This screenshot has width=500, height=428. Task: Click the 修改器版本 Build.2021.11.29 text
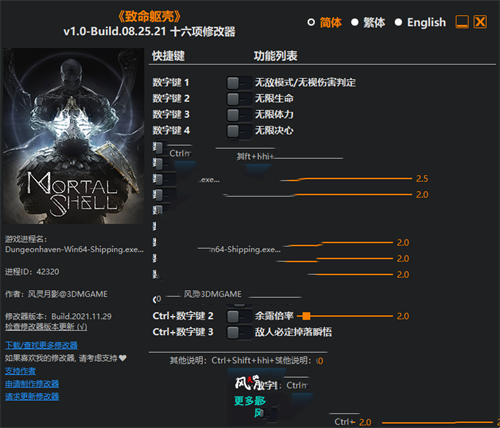(58, 316)
